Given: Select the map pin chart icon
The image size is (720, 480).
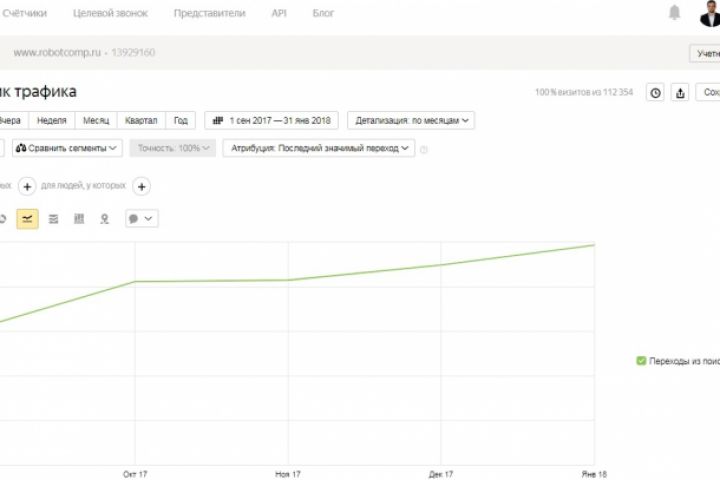Looking at the screenshot, I should (x=104, y=219).
